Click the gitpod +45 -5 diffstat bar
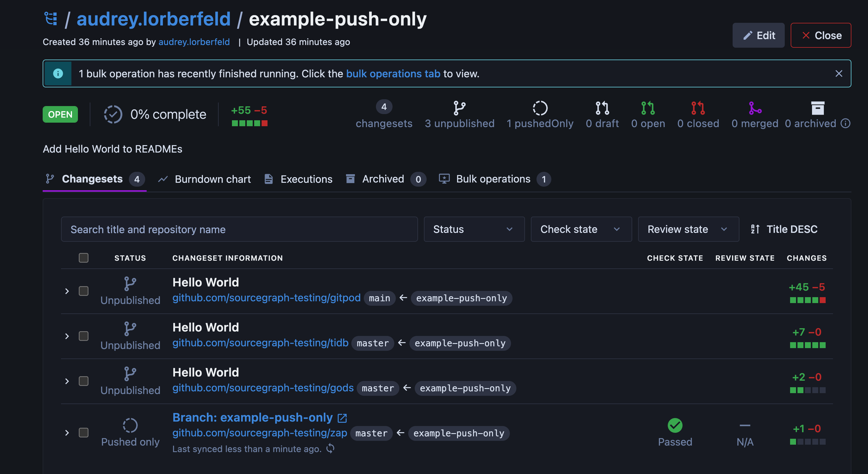Image resolution: width=868 pixels, height=474 pixels. [x=807, y=300]
